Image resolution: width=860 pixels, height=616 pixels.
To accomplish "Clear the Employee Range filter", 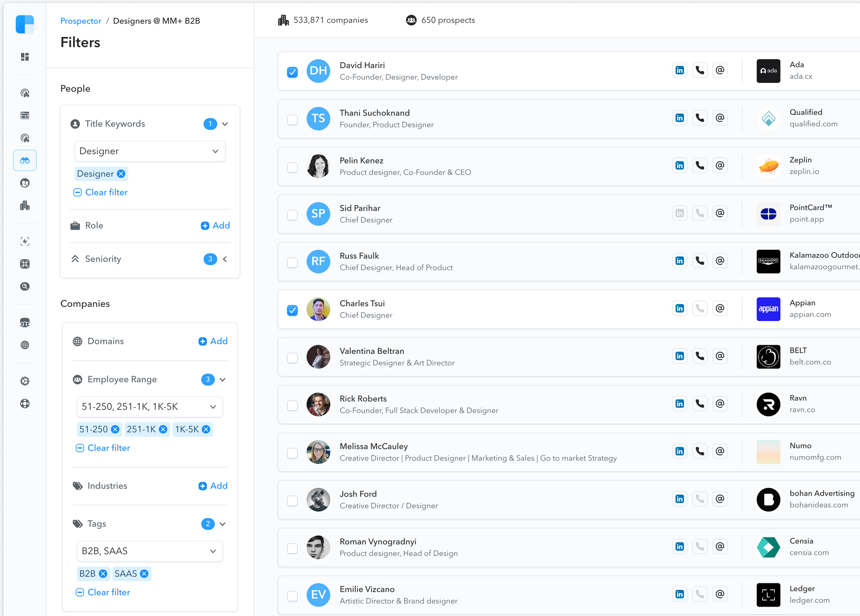I will (x=103, y=448).
